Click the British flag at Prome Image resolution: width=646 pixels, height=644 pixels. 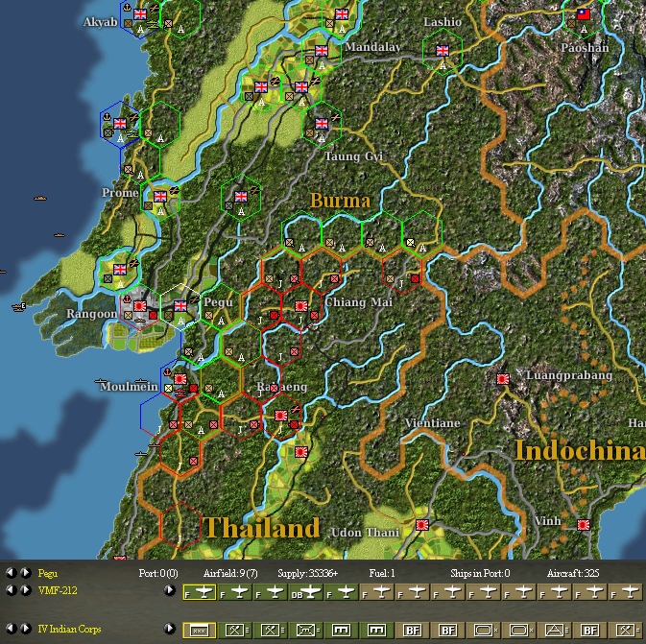coord(160,197)
